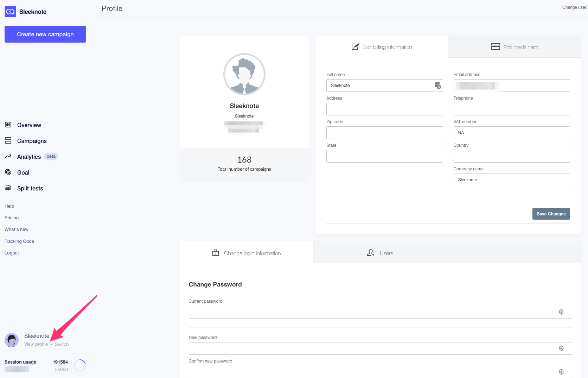The height and width of the screenshot is (378, 588).
Task: Open the Pricing link
Action: pos(12,218)
